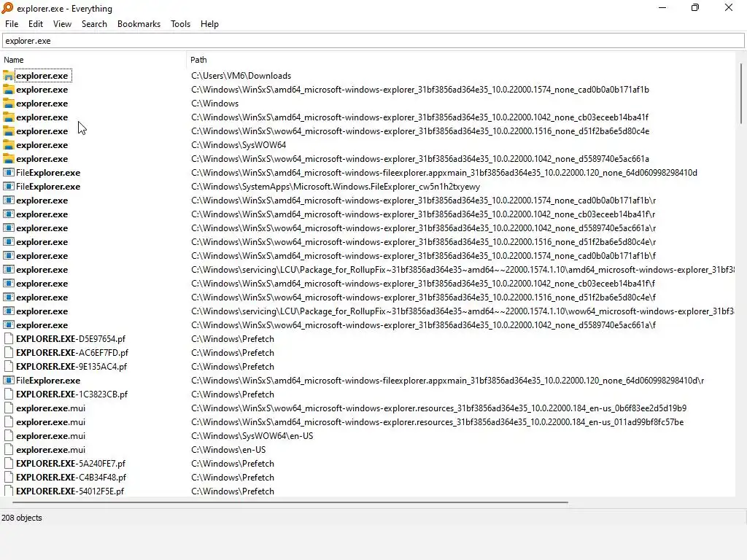The image size is (747, 560).
Task: Open the Edit menu
Action: point(36,24)
